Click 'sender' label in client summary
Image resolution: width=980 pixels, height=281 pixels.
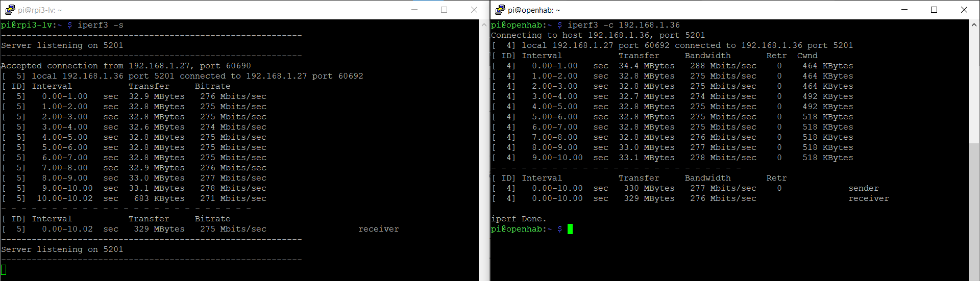click(864, 188)
